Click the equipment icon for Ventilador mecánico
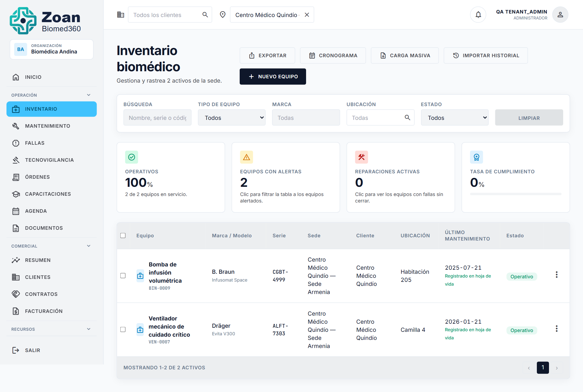583x392 pixels. pyautogui.click(x=140, y=330)
